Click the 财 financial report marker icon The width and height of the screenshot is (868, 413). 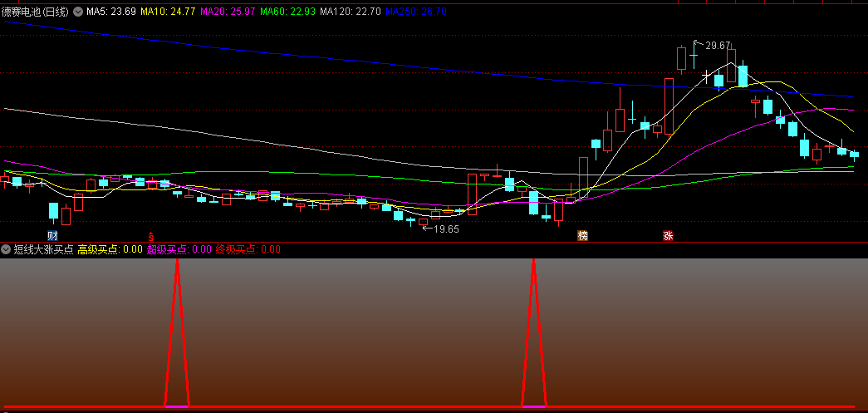[x=53, y=236]
